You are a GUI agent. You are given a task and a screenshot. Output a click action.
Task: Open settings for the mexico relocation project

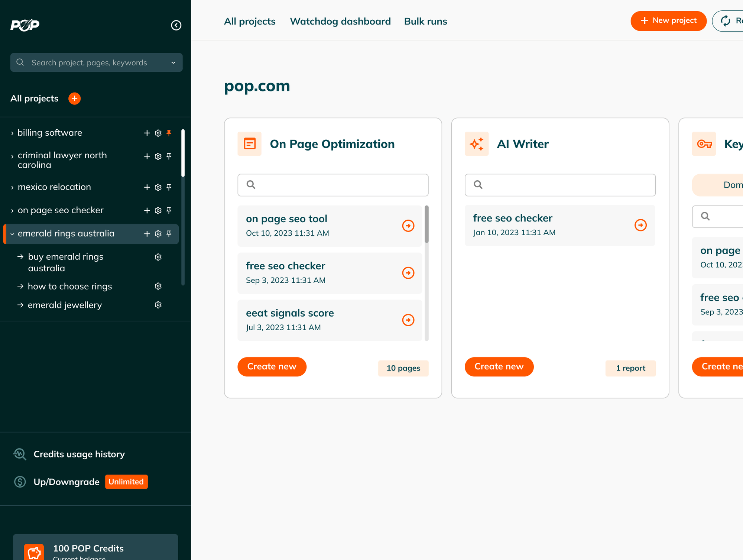(158, 187)
